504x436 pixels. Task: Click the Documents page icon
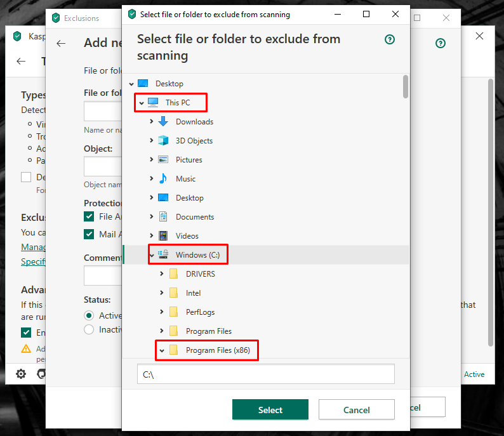click(x=163, y=216)
